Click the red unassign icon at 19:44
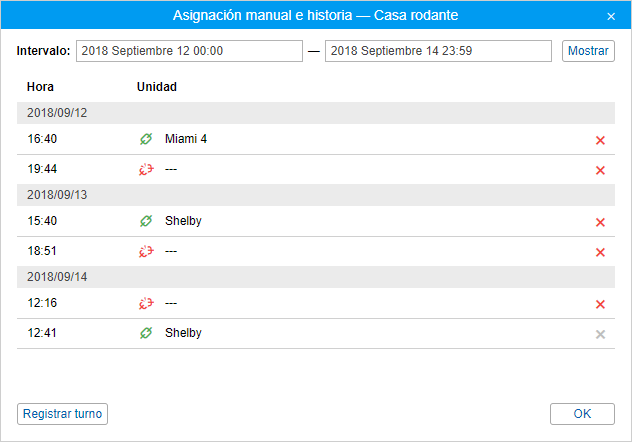The image size is (632, 442). pos(145,169)
